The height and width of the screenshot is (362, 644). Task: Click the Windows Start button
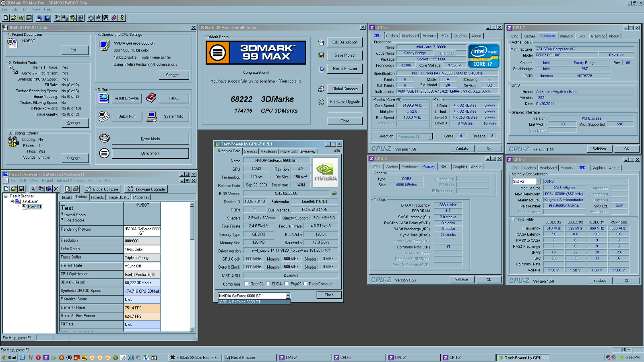tap(9, 358)
